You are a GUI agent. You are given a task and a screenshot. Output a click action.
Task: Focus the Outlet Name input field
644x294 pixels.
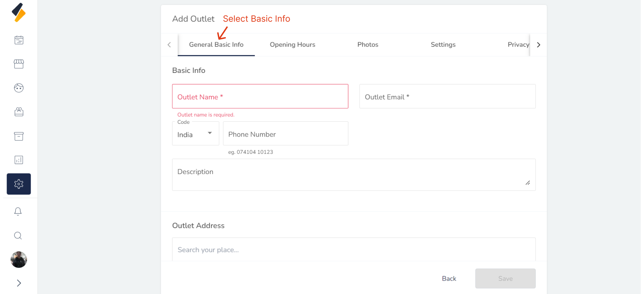coord(260,97)
